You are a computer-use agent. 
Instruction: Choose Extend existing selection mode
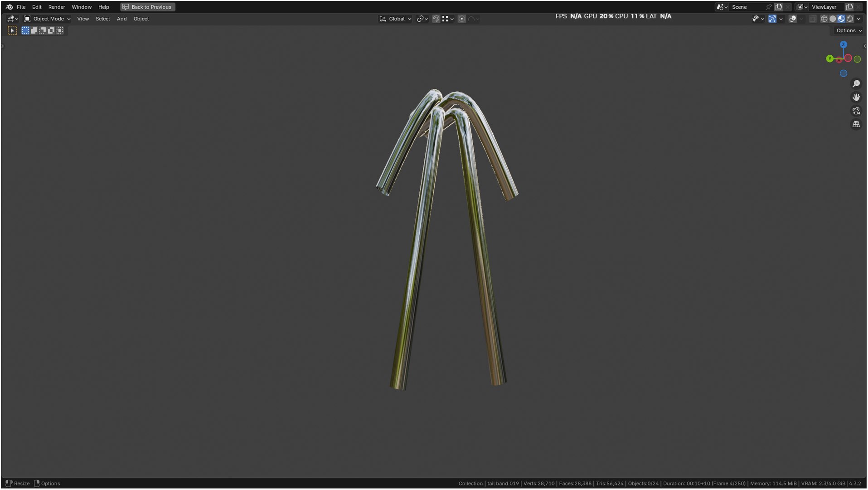[x=34, y=30]
